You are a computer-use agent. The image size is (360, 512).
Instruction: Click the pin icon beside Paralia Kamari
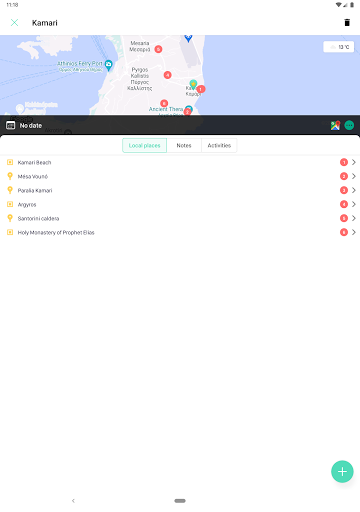tap(10, 190)
